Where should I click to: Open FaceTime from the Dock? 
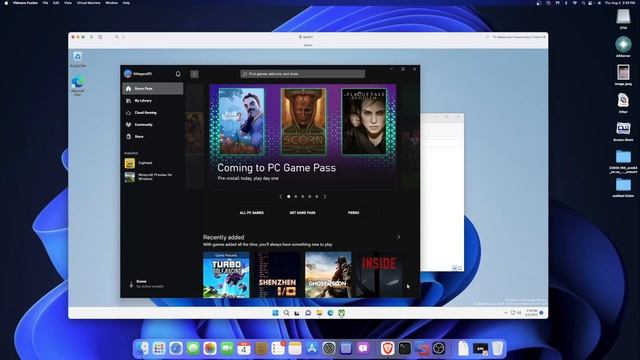click(227, 348)
